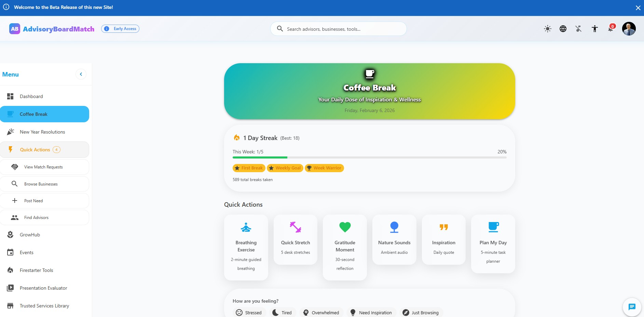Viewport: 644px width, 317px height.
Task: Choose the Just Browsing mood option
Action: point(421,312)
